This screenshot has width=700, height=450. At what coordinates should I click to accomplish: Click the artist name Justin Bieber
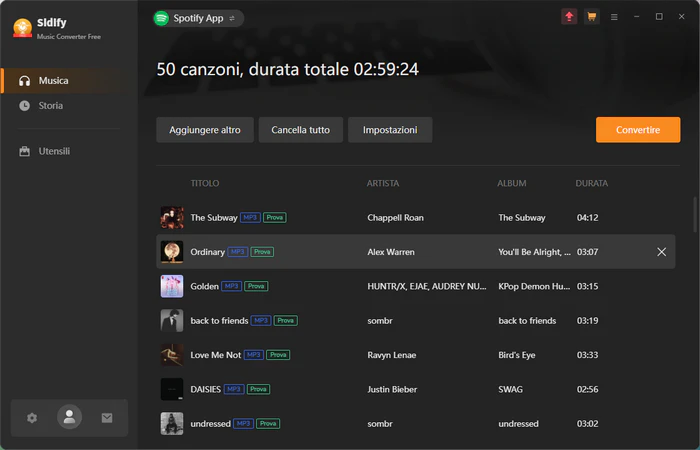point(392,390)
